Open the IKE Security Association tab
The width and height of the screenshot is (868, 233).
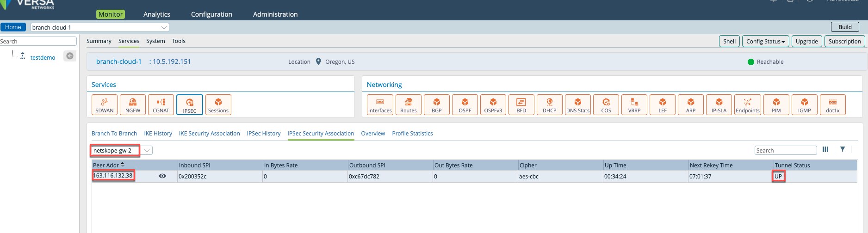[x=210, y=134]
